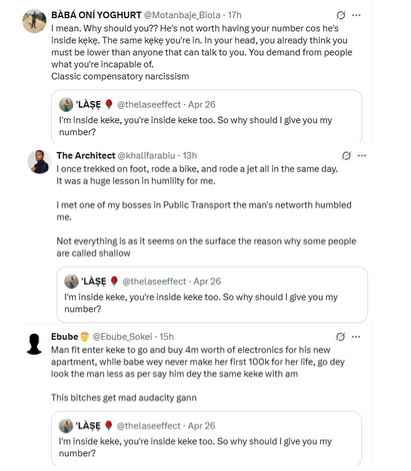Click Grok icon on The Architect tweet

click(346, 156)
